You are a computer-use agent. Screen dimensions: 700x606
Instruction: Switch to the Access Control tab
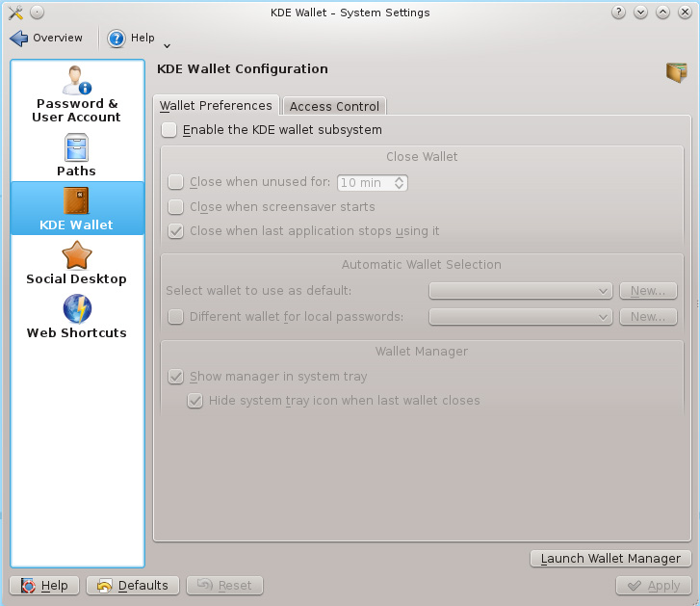[334, 107]
